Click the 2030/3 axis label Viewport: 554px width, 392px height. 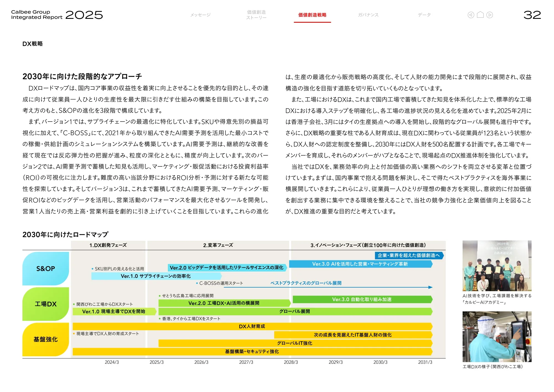click(x=380, y=362)
